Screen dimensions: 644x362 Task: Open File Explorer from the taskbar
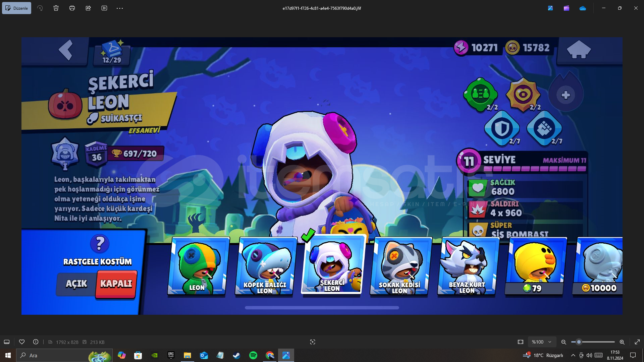[187, 355]
